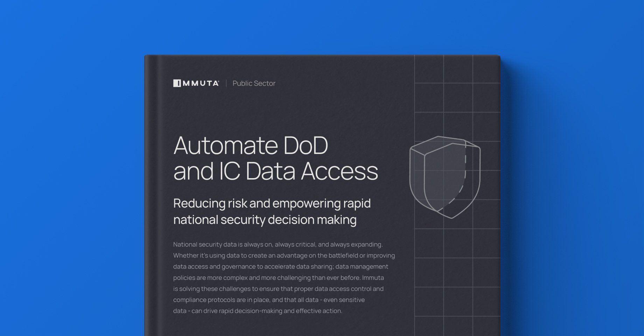644x336 pixels.
Task: Click the line 'data access and governance to accelerate'
Action: point(281,267)
